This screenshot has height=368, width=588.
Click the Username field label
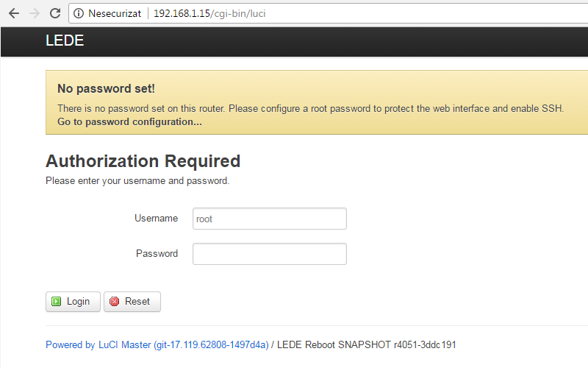click(x=156, y=218)
